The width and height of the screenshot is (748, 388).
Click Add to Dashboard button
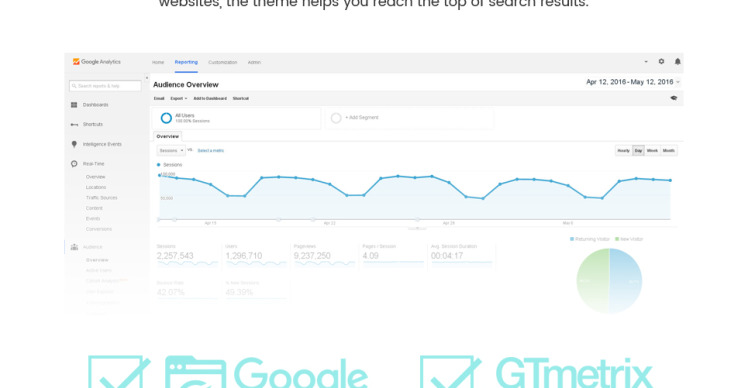(x=210, y=98)
